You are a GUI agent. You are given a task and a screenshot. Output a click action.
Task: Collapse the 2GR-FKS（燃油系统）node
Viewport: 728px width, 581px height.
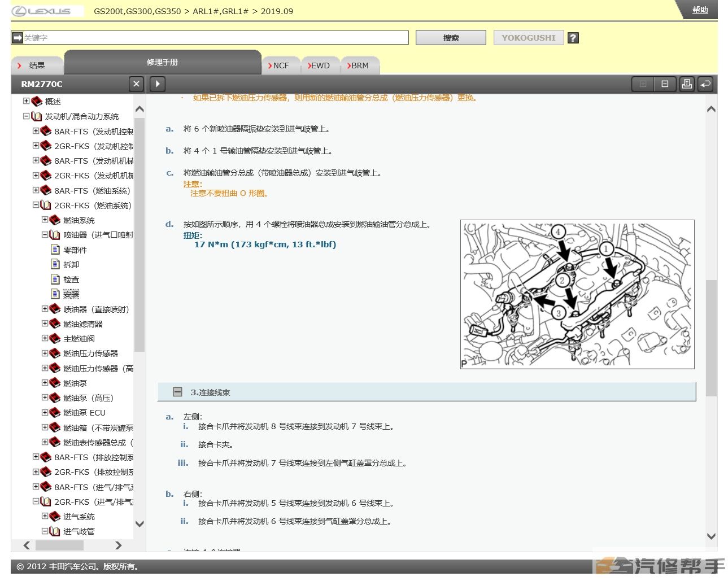click(35, 205)
